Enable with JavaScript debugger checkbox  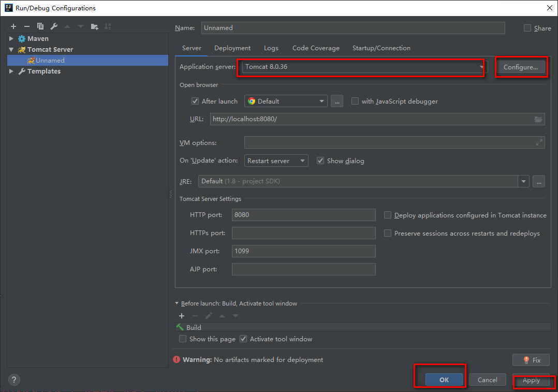pos(355,101)
